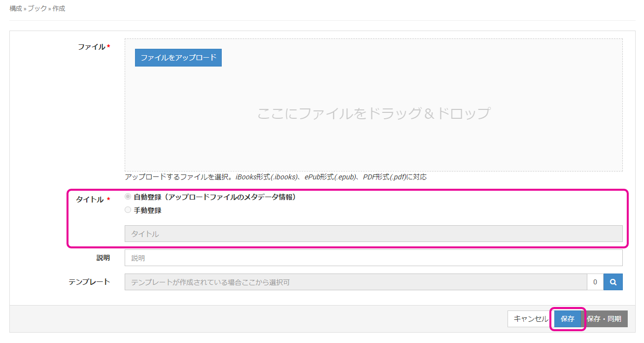This screenshot has height=343, width=644.
Task: Click the ファイル field label
Action: click(92, 47)
